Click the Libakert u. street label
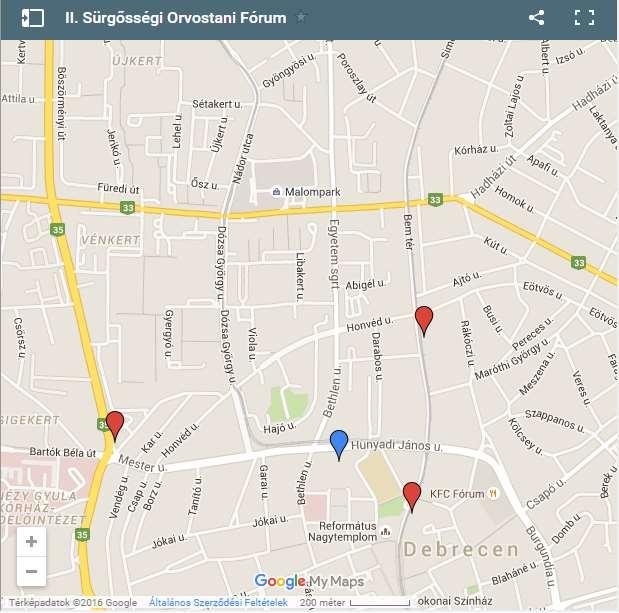 [300, 277]
